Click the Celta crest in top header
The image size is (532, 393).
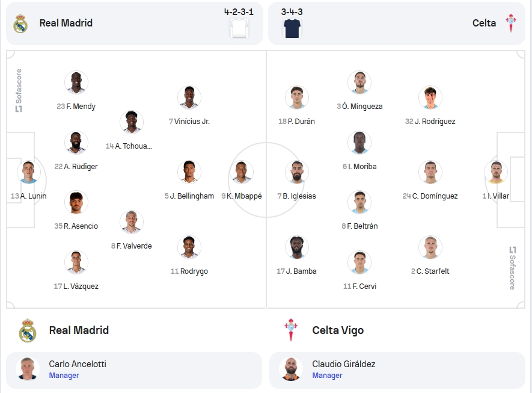[510, 23]
